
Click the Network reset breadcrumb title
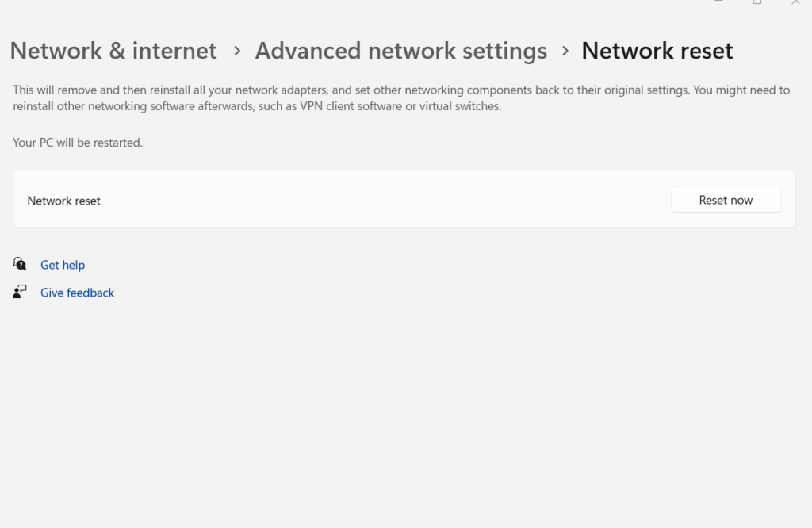(657, 51)
